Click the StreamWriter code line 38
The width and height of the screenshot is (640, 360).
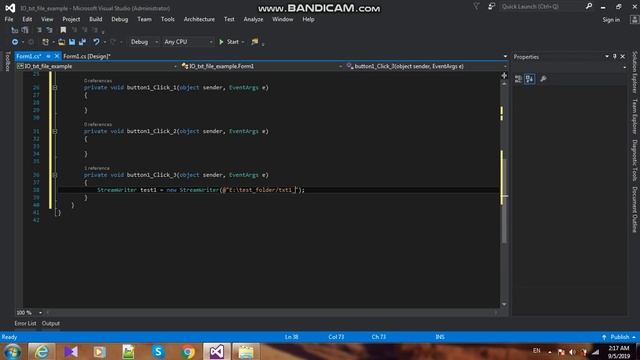click(201, 190)
